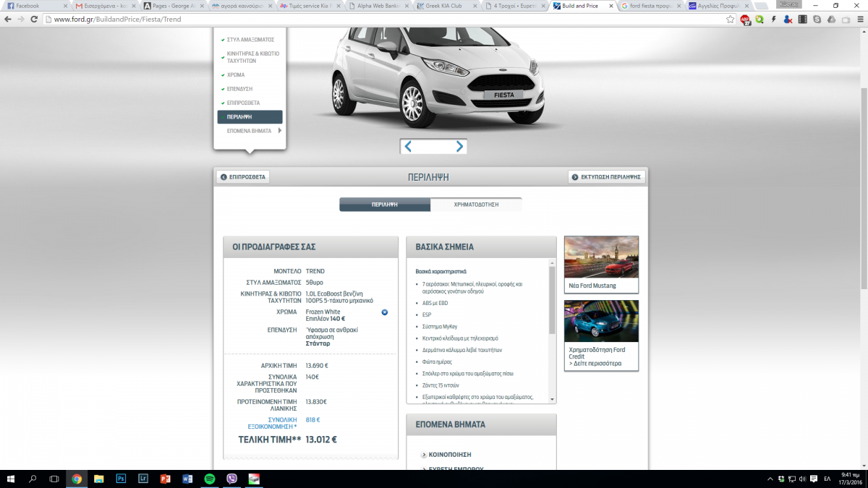Switch to the 4 Τροχοί tab
868x488 pixels.
(x=515, y=5)
